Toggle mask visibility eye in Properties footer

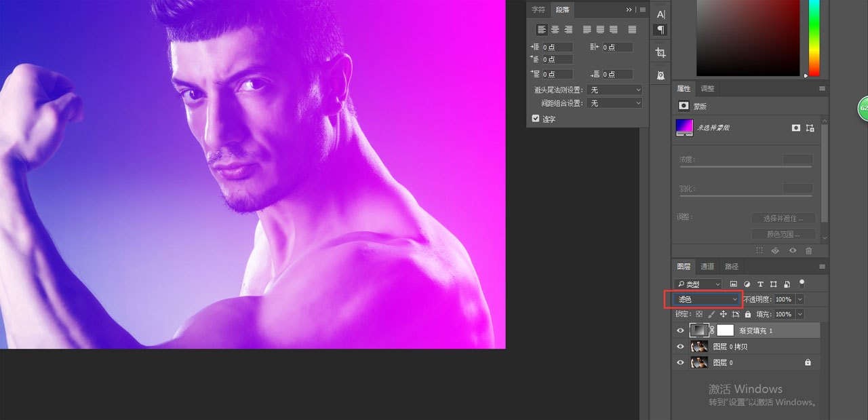point(792,250)
